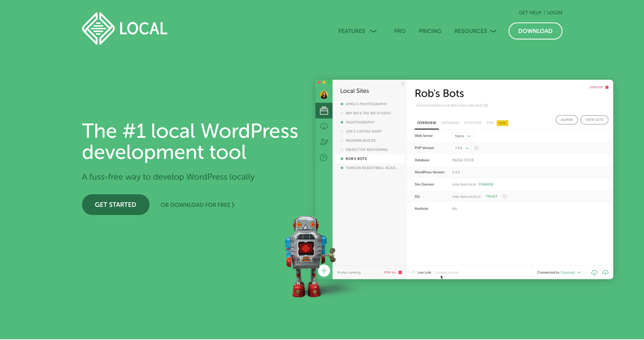The height and width of the screenshot is (340, 644).
Task: Expand the Resources menu dropdown
Action: tap(475, 31)
